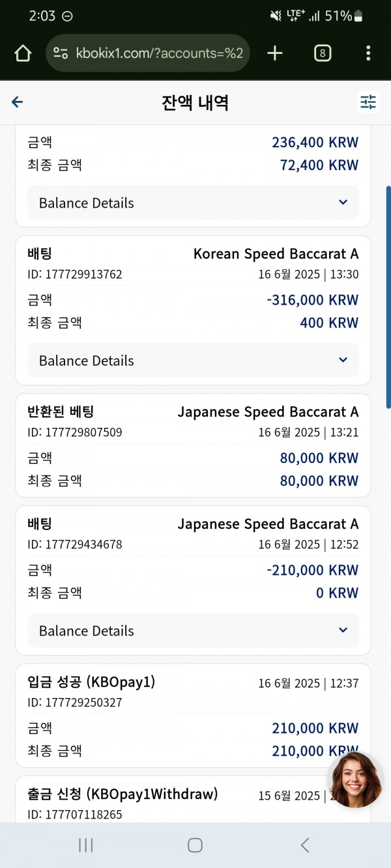The width and height of the screenshot is (391, 868).
Task: Expand Balance Details for Korean Speed Baccarat A
Action: click(193, 360)
